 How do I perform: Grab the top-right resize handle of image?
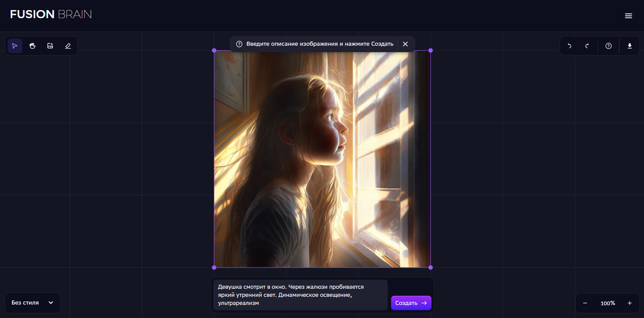pos(430,50)
